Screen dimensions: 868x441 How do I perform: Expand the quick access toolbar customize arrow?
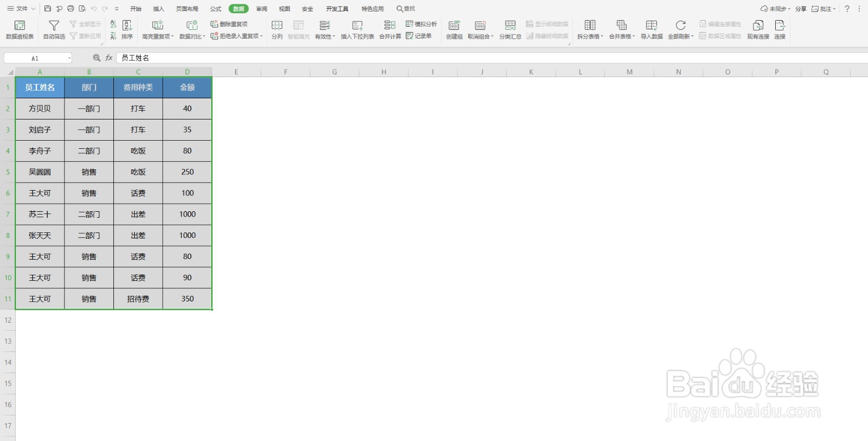pyautogui.click(x=117, y=9)
